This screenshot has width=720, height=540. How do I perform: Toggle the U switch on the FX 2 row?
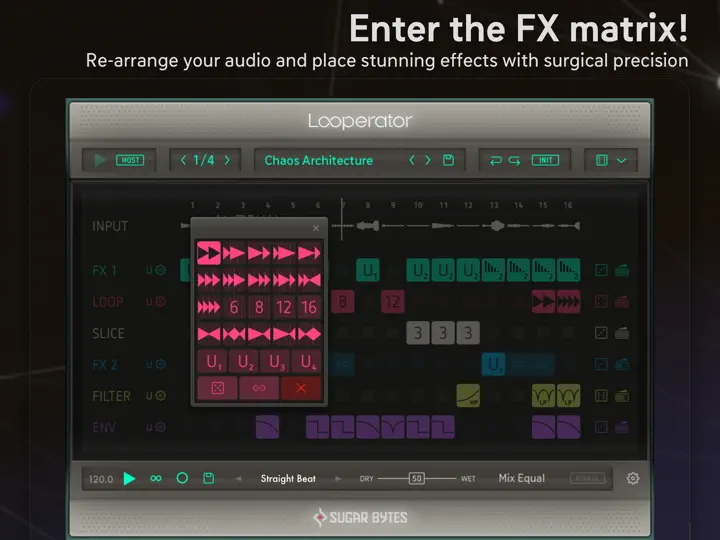[x=149, y=364]
